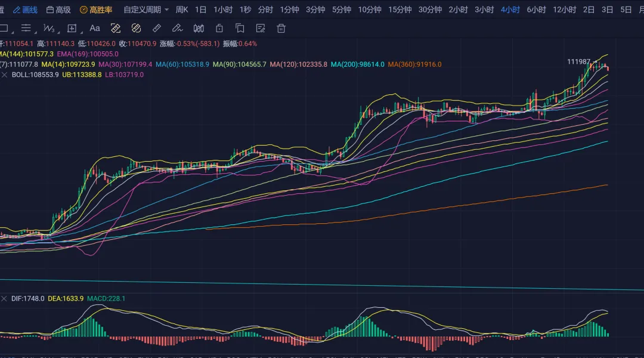Select the text annotation Aa tool
The width and height of the screenshot is (644, 358).
point(94,28)
